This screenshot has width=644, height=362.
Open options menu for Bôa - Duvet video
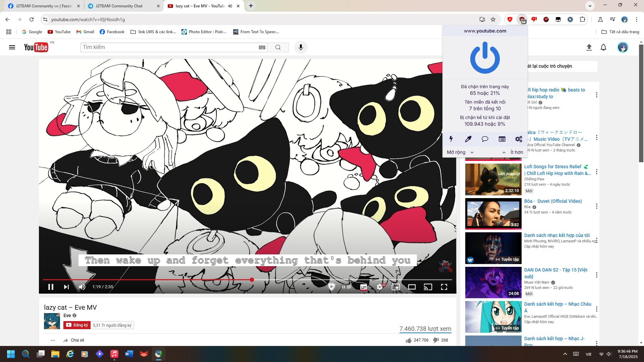click(597, 206)
